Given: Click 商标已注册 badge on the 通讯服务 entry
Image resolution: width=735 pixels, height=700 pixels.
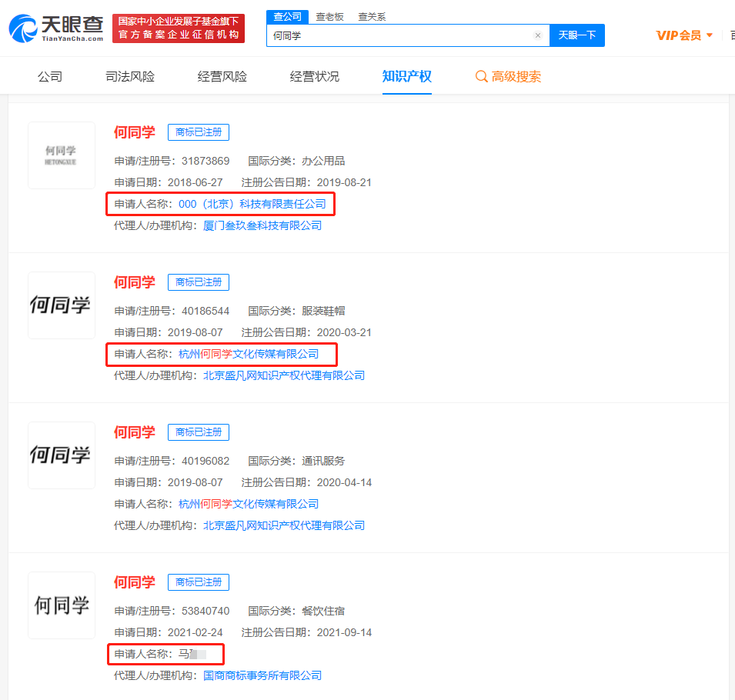Looking at the screenshot, I should pyautogui.click(x=199, y=432).
